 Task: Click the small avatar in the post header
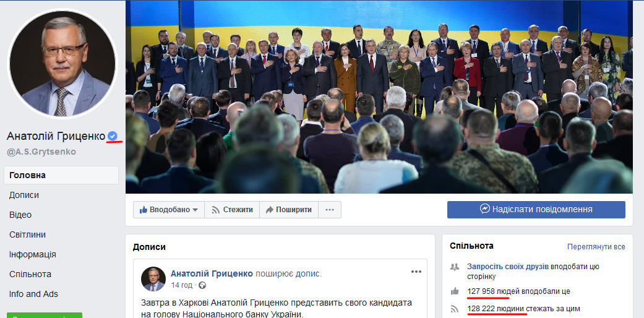(x=153, y=278)
